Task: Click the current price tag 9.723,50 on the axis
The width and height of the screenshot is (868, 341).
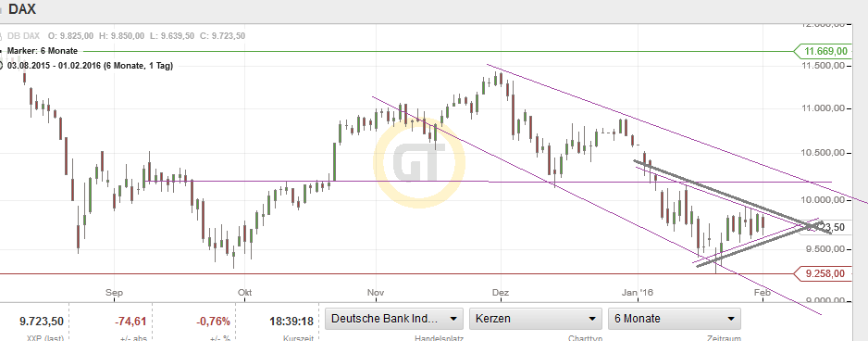Action: [829, 227]
